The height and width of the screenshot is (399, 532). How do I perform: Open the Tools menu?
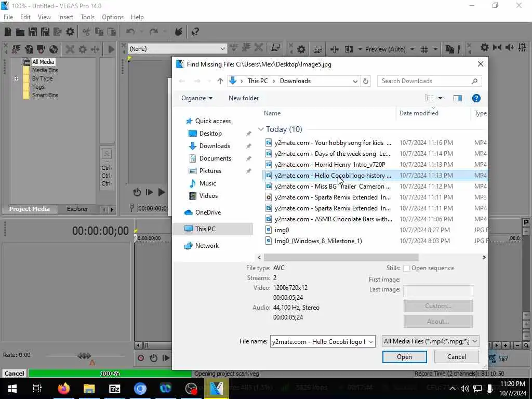[87, 17]
